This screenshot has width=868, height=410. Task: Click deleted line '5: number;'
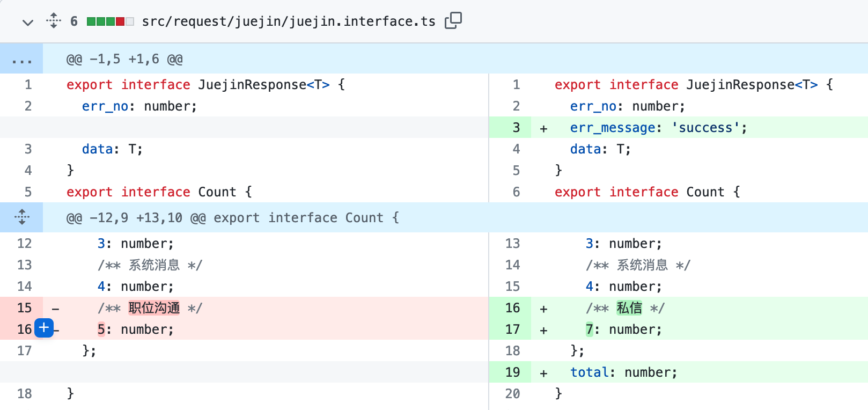click(x=136, y=330)
